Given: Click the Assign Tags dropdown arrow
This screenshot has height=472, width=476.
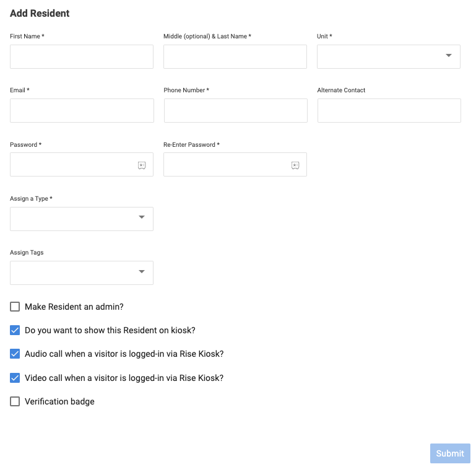Looking at the screenshot, I should click(142, 272).
